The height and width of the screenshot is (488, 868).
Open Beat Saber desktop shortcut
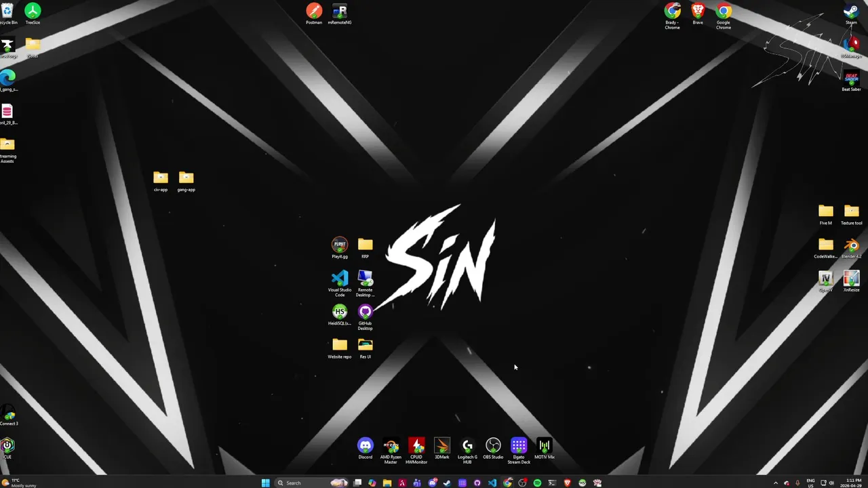click(x=851, y=81)
